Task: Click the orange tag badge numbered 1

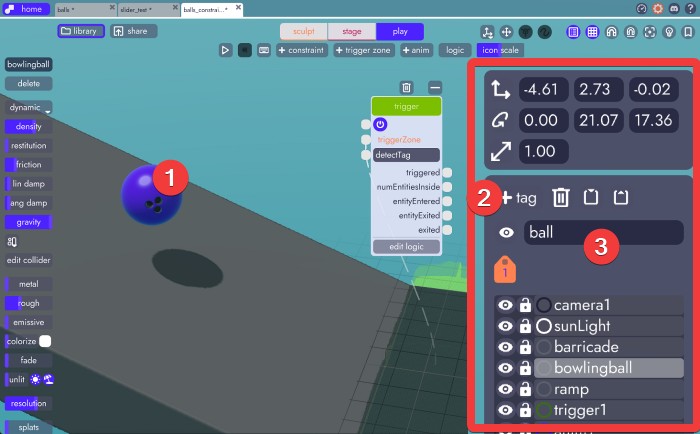Action: click(506, 270)
